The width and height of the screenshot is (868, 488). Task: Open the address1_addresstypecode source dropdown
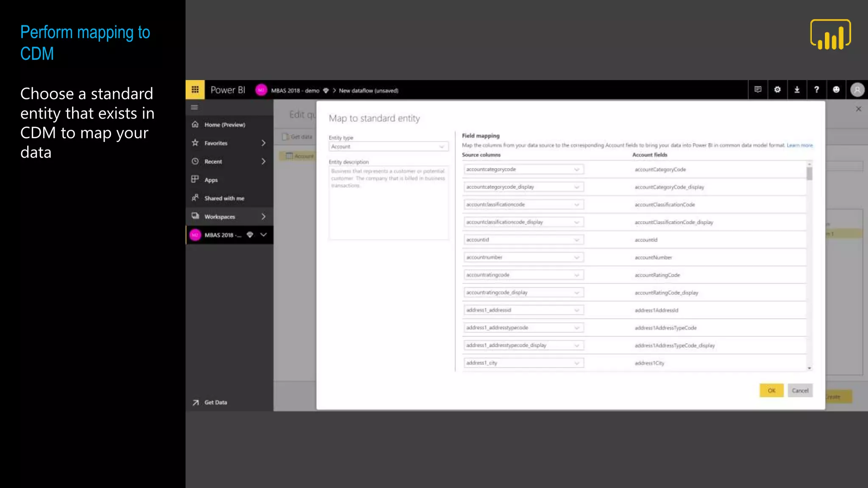click(523, 327)
